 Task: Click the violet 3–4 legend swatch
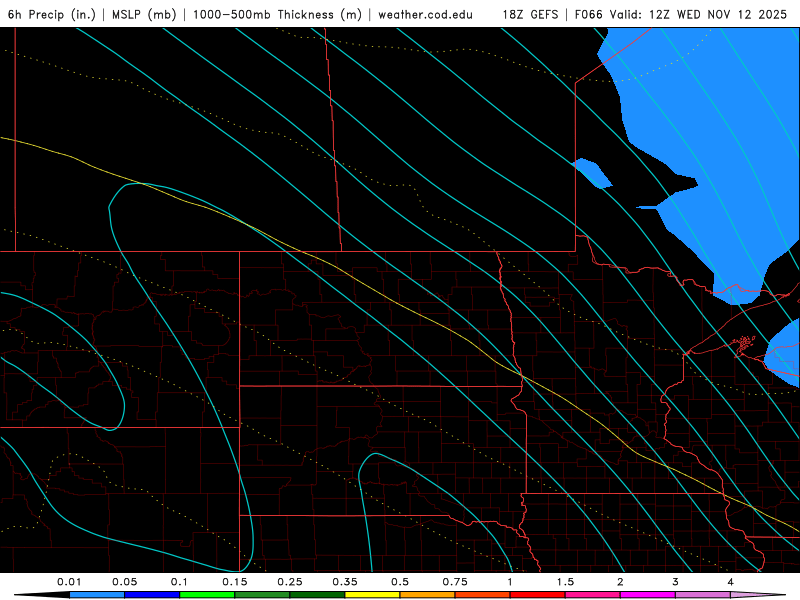click(x=703, y=595)
